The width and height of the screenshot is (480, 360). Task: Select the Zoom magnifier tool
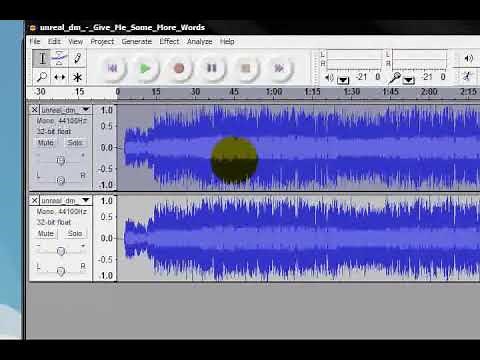coord(42,77)
